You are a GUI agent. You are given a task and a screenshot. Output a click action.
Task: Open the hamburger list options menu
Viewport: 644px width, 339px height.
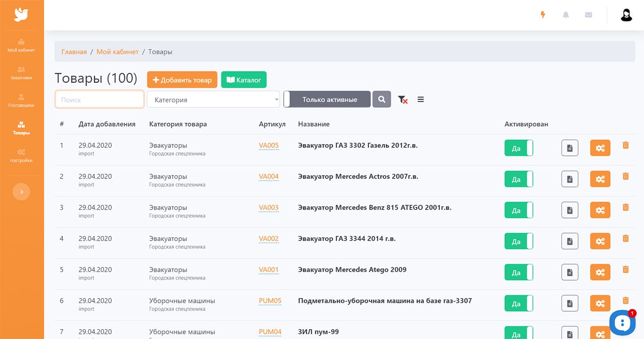(421, 99)
